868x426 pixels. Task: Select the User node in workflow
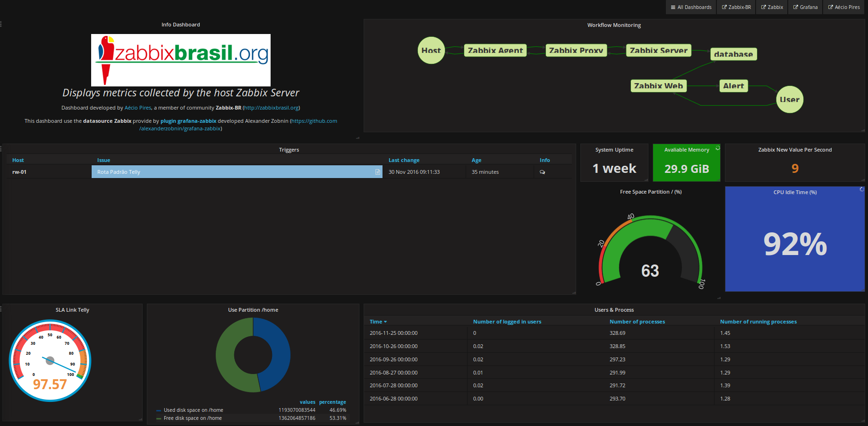pyautogui.click(x=790, y=100)
